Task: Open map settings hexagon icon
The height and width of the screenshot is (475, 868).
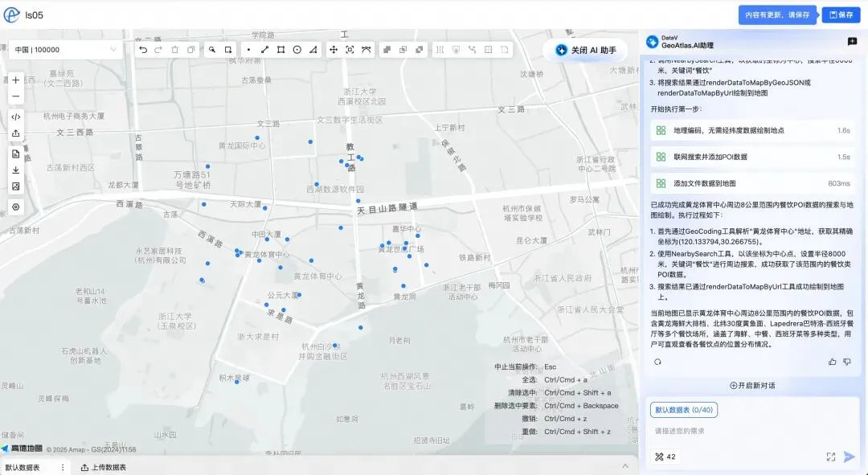Action: (15, 207)
